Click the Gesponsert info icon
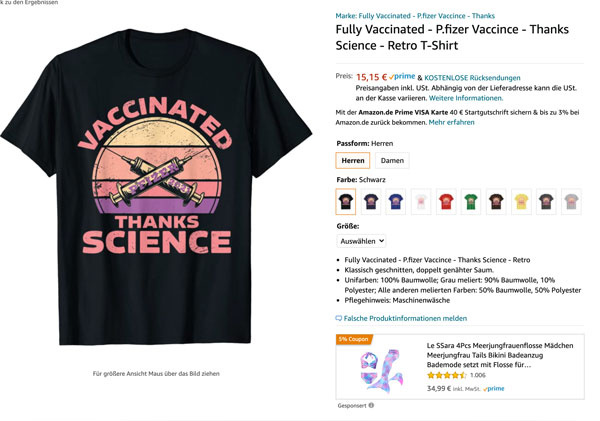 (x=371, y=405)
